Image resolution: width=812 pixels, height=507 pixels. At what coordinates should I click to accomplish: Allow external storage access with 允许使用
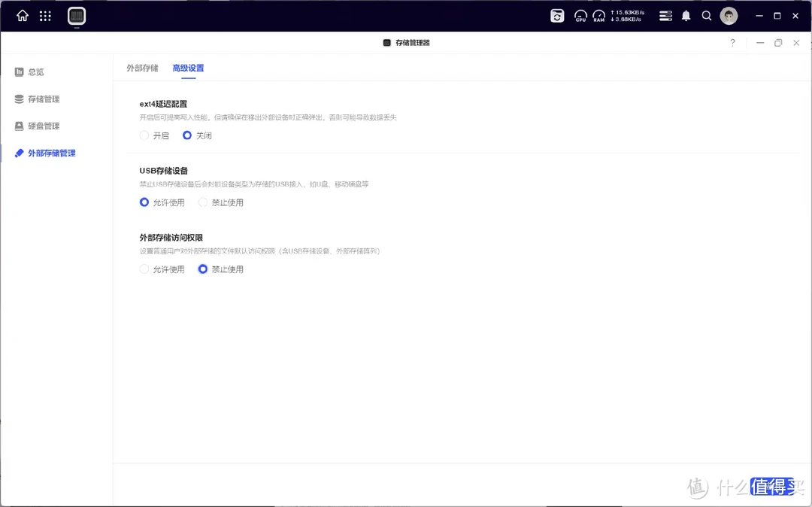pyautogui.click(x=144, y=269)
